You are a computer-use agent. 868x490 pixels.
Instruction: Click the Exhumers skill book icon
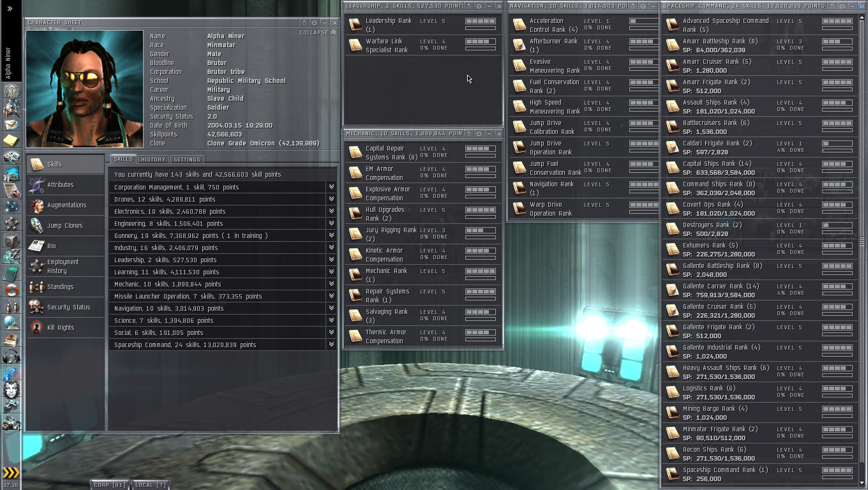click(x=672, y=249)
